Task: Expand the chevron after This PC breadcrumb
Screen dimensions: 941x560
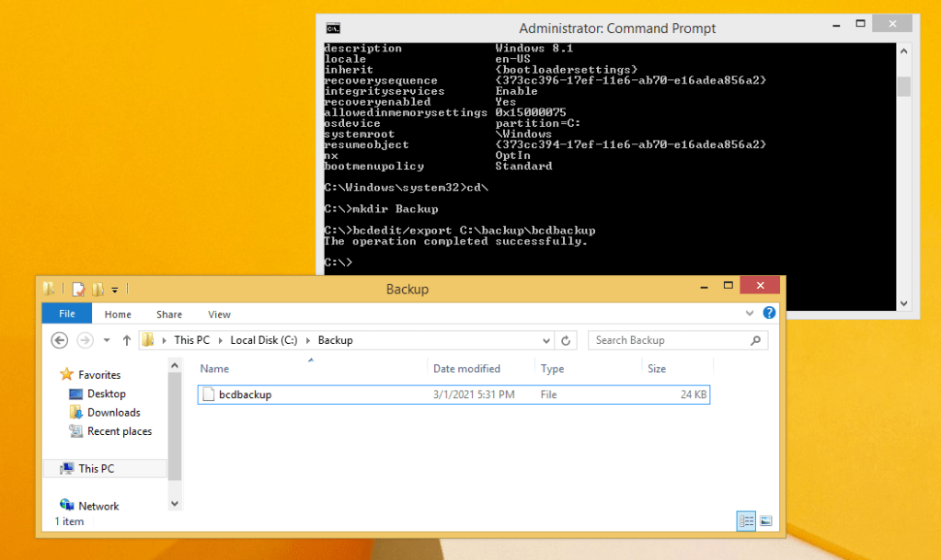Action: (x=220, y=340)
